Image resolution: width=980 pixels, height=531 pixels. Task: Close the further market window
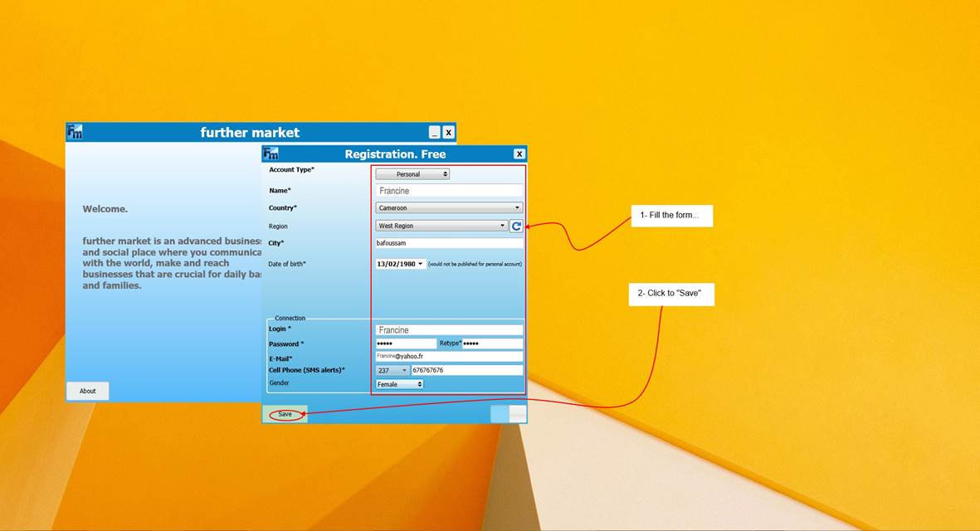tap(448, 133)
